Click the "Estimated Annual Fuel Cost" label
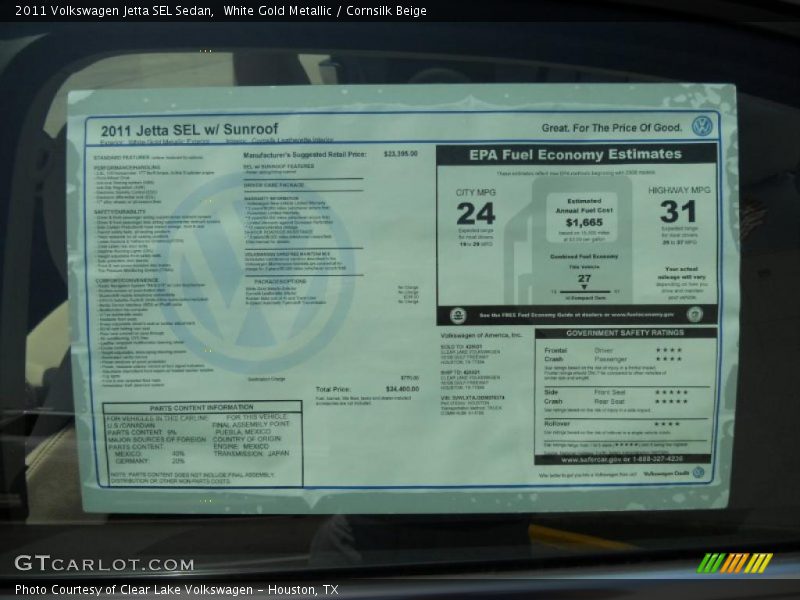 (584, 206)
